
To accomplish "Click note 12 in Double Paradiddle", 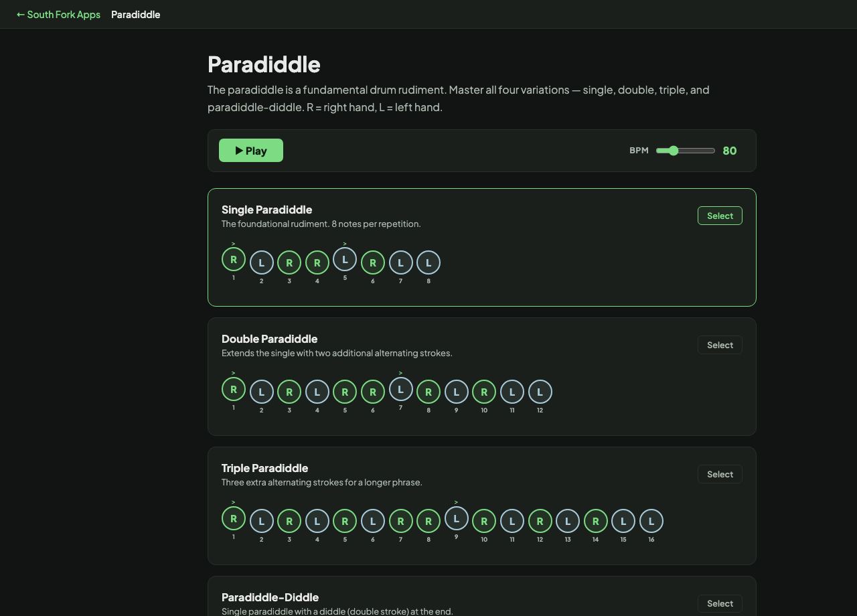I will [x=540, y=392].
